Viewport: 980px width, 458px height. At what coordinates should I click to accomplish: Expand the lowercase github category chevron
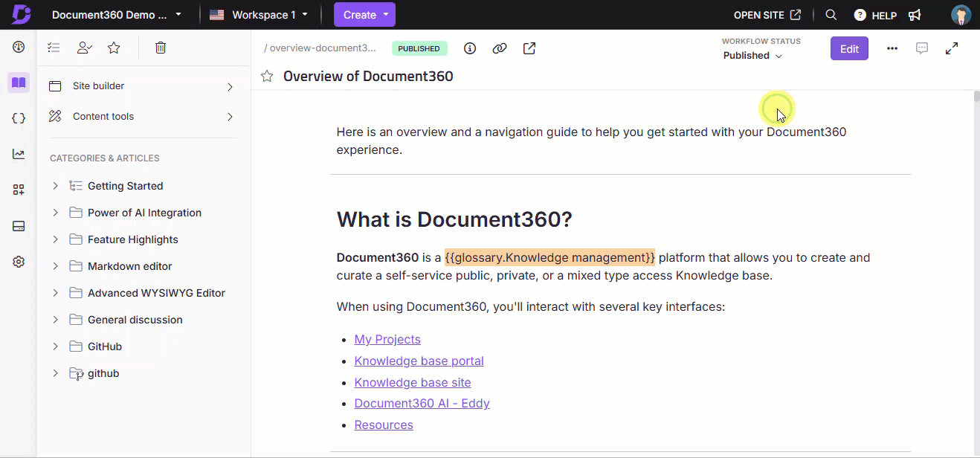55,373
